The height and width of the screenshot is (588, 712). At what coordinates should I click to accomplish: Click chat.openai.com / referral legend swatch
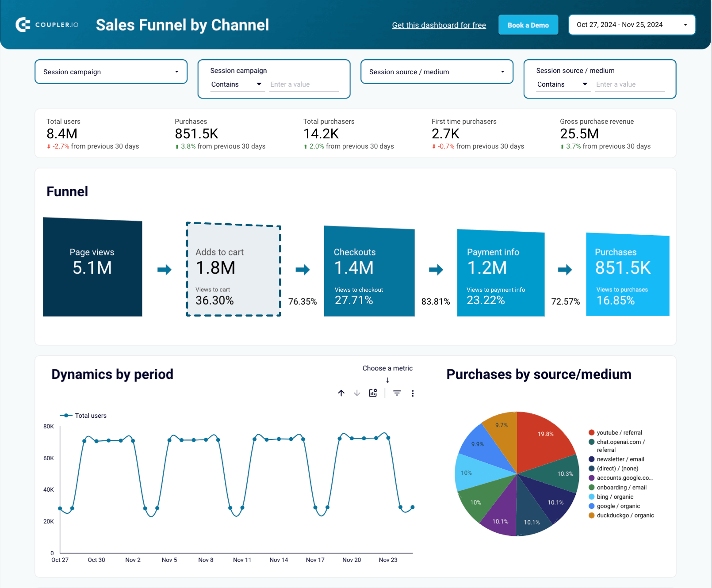click(591, 442)
